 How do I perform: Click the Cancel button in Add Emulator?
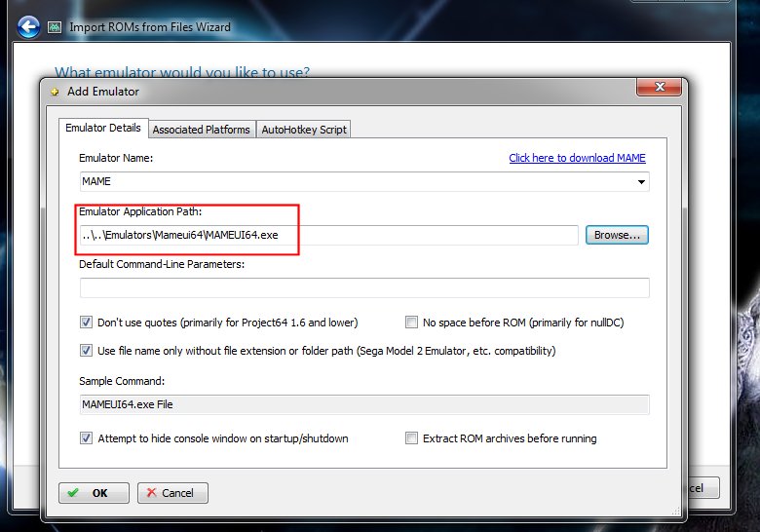(172, 493)
